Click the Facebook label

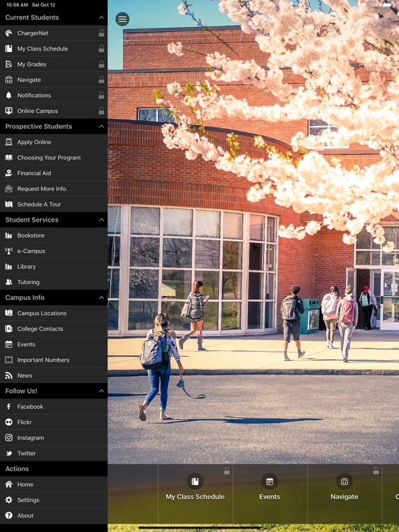pos(30,407)
